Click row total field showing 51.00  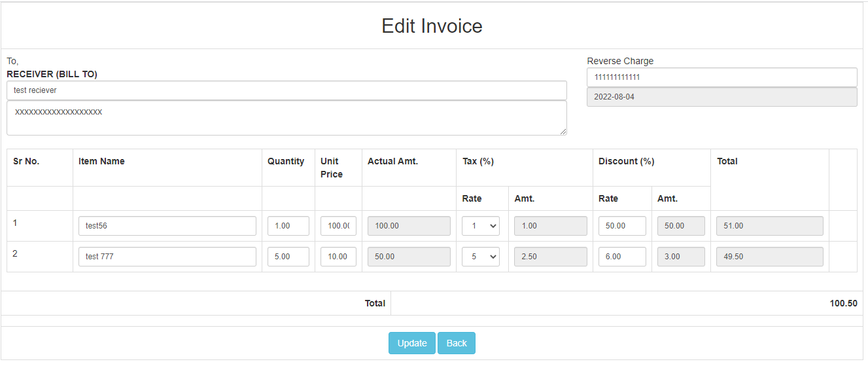pos(770,226)
